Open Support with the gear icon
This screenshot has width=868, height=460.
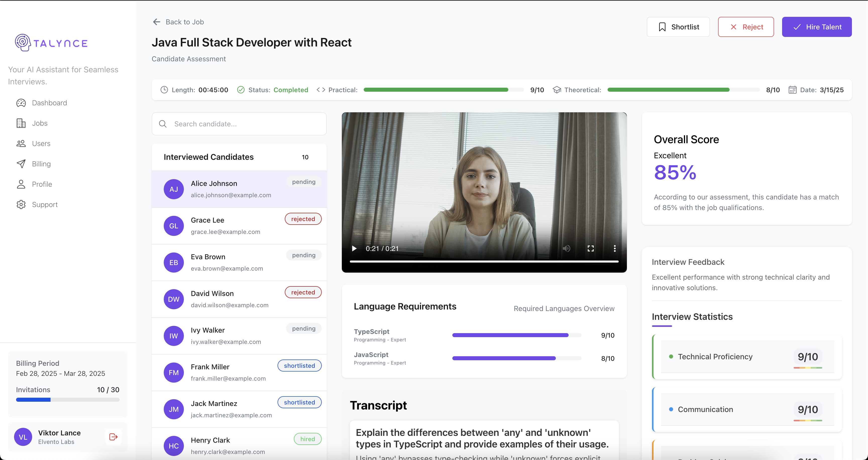(x=21, y=205)
